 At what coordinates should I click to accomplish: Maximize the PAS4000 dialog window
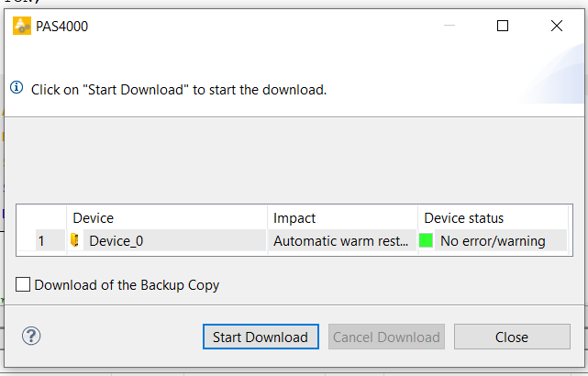point(503,26)
